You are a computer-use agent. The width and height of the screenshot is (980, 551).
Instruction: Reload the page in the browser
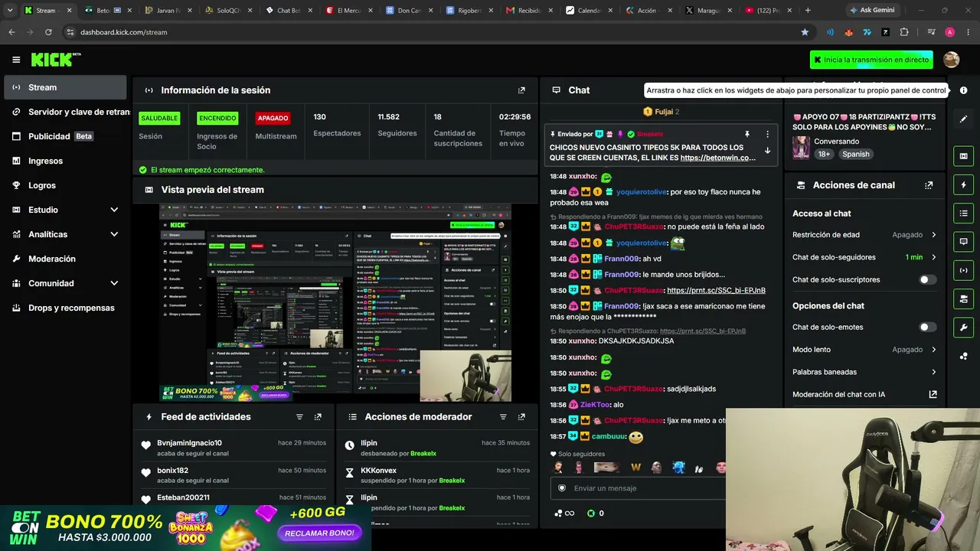click(48, 32)
